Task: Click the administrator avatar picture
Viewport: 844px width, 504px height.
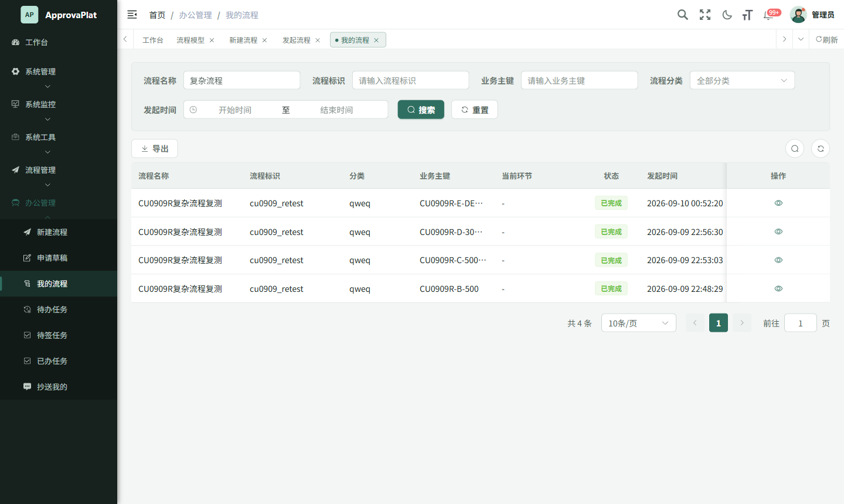Action: tap(798, 15)
